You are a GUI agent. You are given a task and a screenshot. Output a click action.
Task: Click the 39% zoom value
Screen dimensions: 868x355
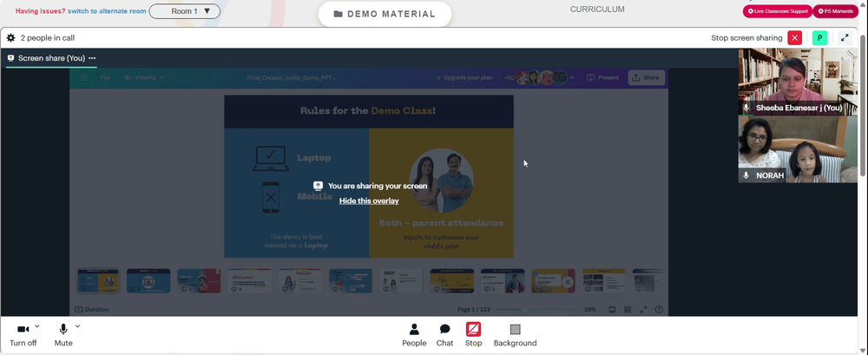click(590, 310)
